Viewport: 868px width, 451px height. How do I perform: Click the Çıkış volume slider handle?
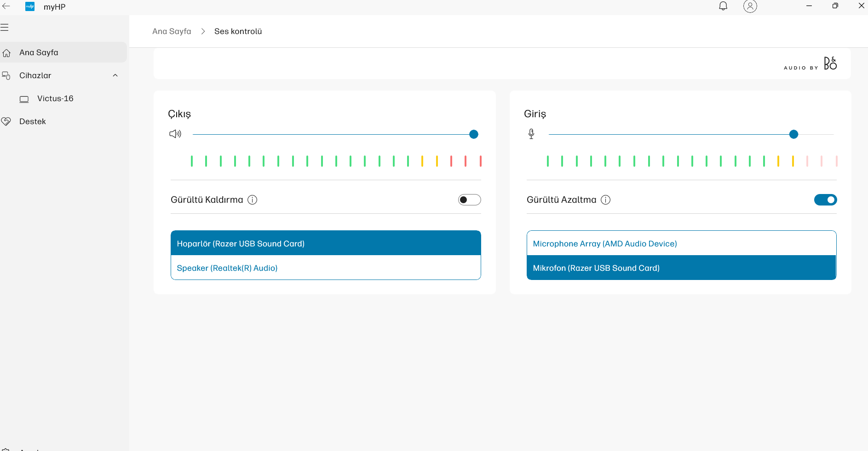tap(473, 134)
